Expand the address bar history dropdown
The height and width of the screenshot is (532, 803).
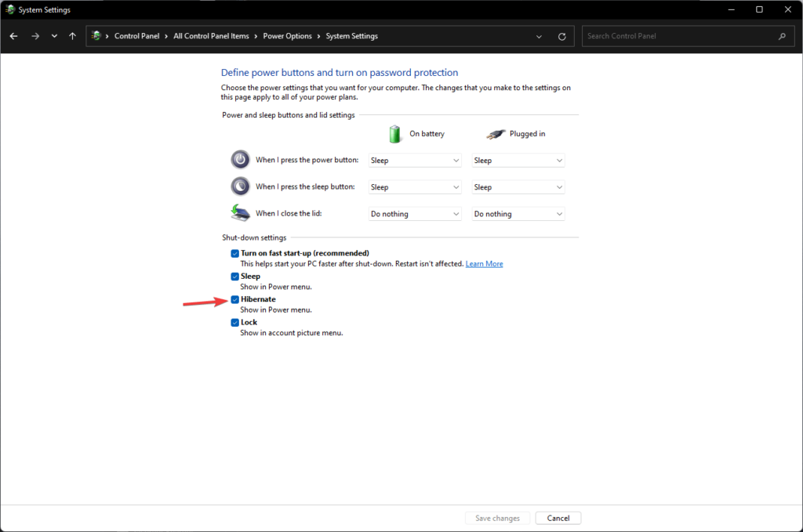click(x=539, y=36)
